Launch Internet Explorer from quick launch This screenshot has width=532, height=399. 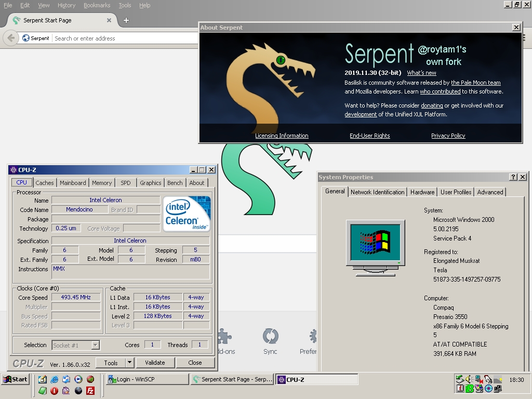54,379
